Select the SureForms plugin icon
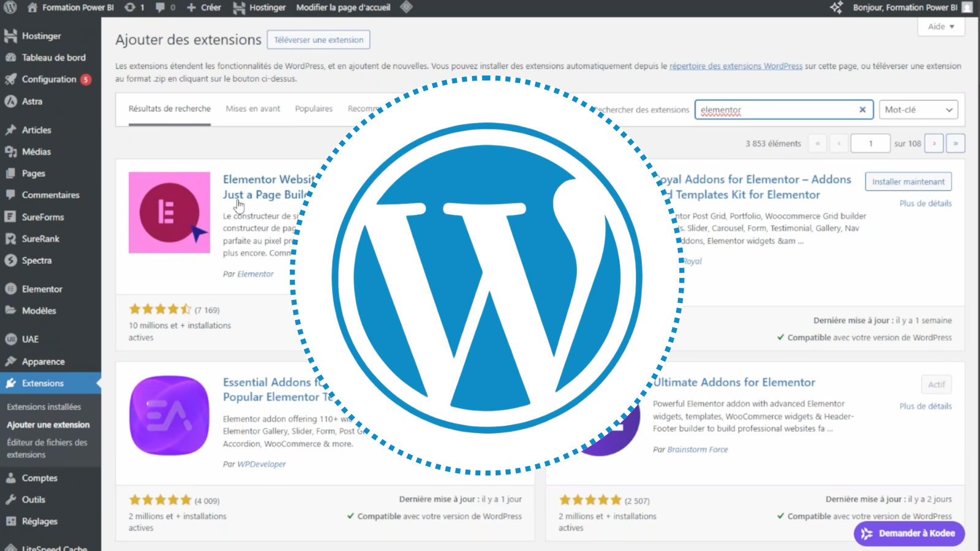Viewport: 980px width, 551px height. point(10,217)
